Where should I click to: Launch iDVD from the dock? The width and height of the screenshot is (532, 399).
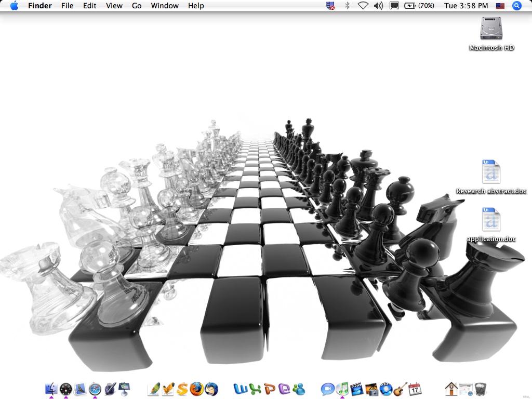[386, 389]
